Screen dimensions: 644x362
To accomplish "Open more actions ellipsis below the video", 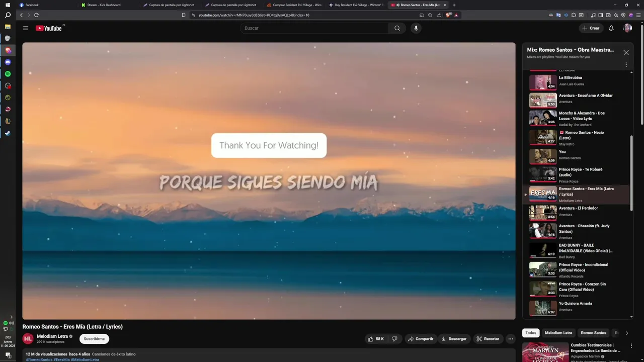I will click(x=511, y=339).
